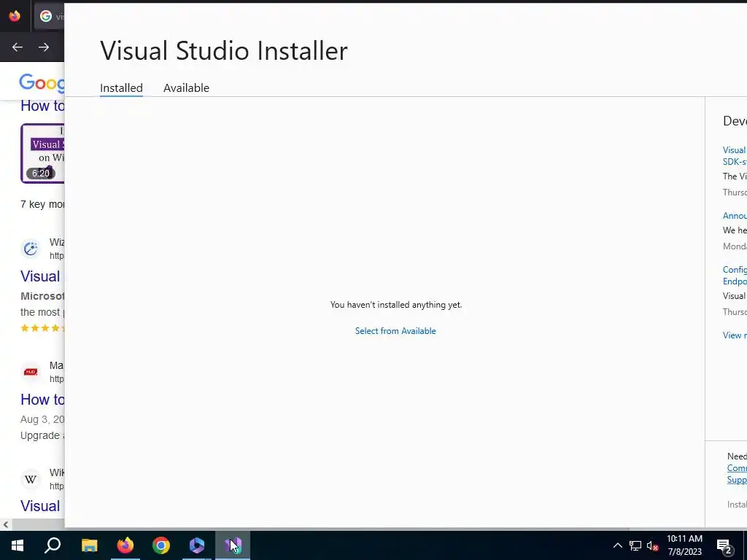
Task: Open the 'How to' result dated Aug 3
Action: click(x=42, y=400)
